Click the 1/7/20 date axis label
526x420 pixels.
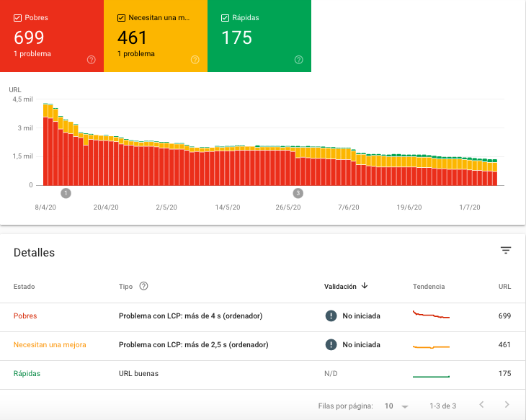(470, 207)
